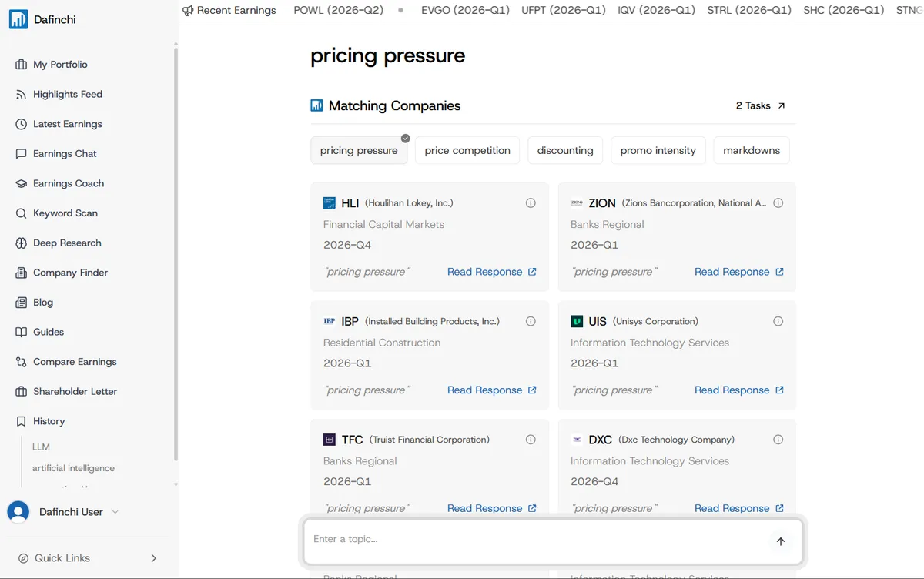This screenshot has width=924, height=579.
Task: Expand the Dafinchi User menu chevron
Action: coord(115,512)
